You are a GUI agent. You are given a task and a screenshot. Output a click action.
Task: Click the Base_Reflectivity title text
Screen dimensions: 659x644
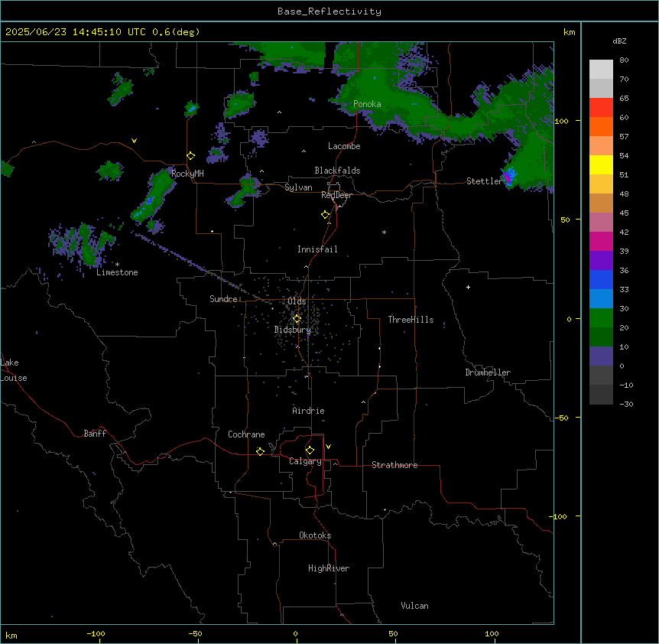pos(329,11)
